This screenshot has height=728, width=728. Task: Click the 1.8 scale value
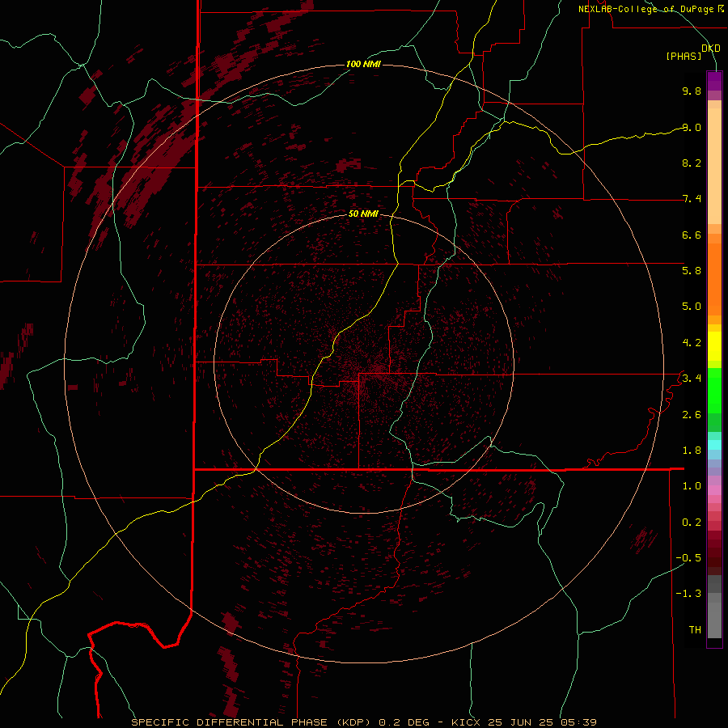click(x=692, y=451)
